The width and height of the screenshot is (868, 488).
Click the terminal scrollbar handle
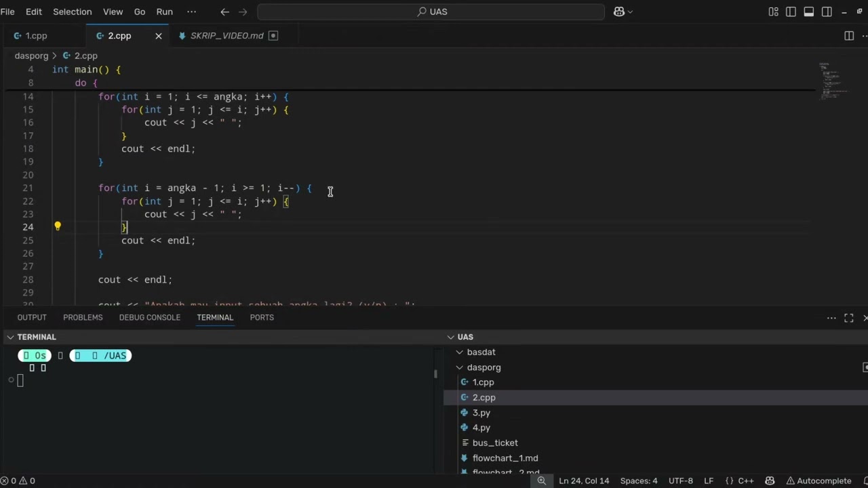(x=436, y=373)
